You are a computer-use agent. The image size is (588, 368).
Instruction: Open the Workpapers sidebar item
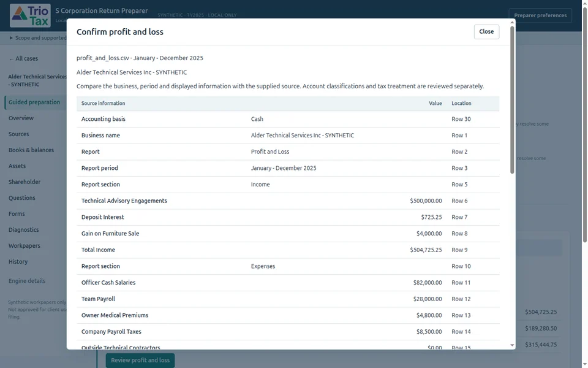pos(24,245)
